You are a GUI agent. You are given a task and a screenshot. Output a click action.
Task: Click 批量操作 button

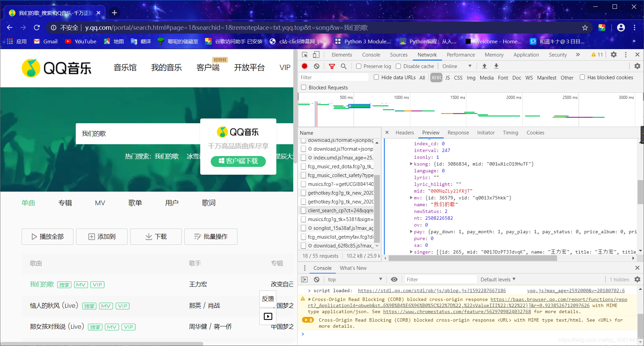(x=211, y=237)
